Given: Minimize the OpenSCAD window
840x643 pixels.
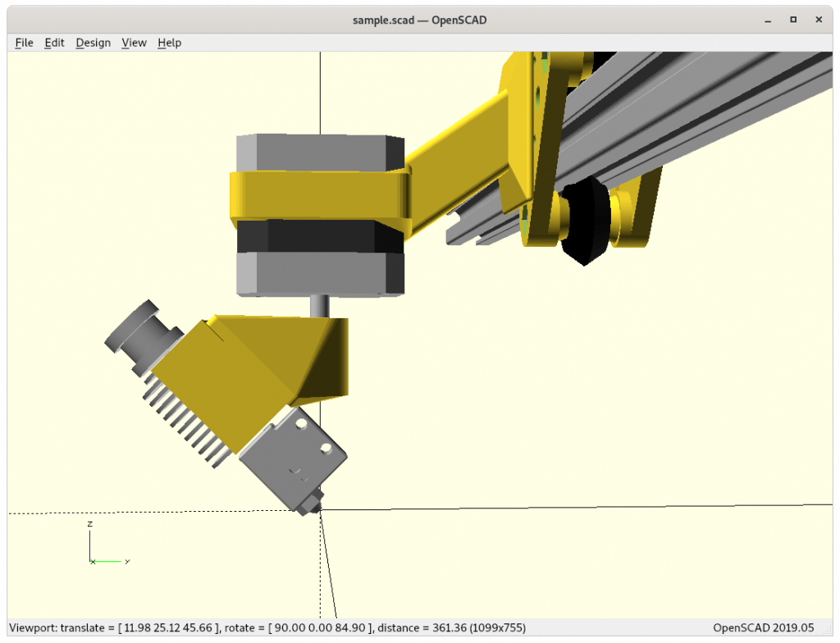Looking at the screenshot, I should point(768,21).
